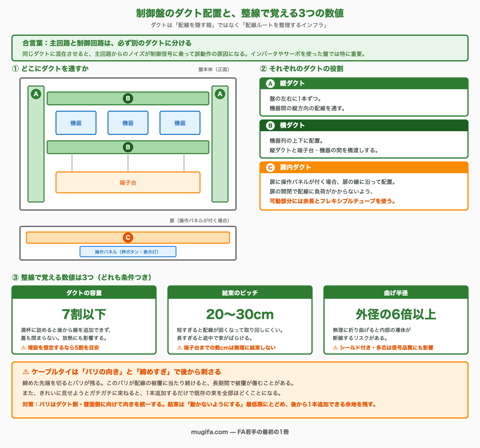Click the B badge on the upper horizontal duct

tap(128, 98)
